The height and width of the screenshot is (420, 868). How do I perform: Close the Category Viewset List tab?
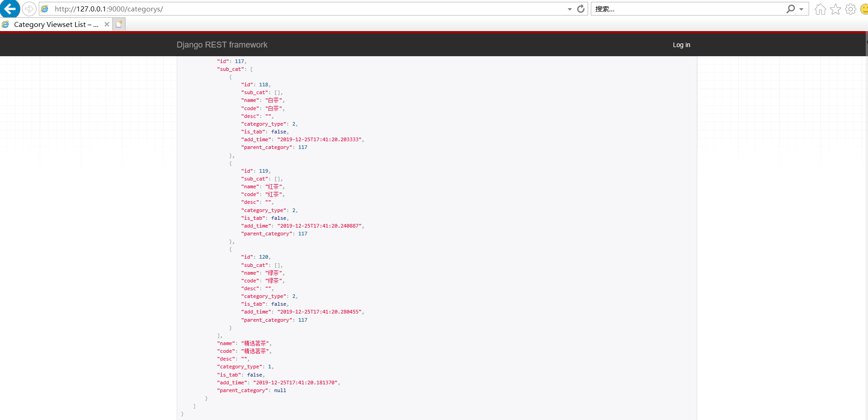tap(107, 24)
